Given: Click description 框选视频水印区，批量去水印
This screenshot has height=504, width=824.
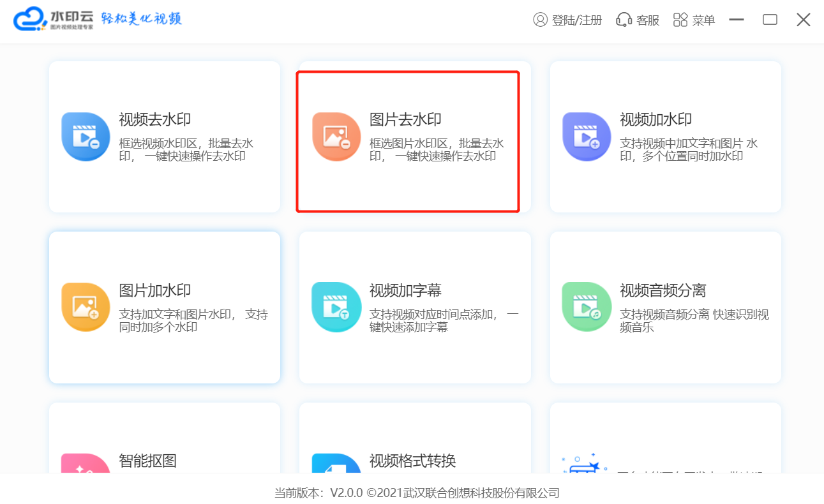Looking at the screenshot, I should [x=186, y=149].
